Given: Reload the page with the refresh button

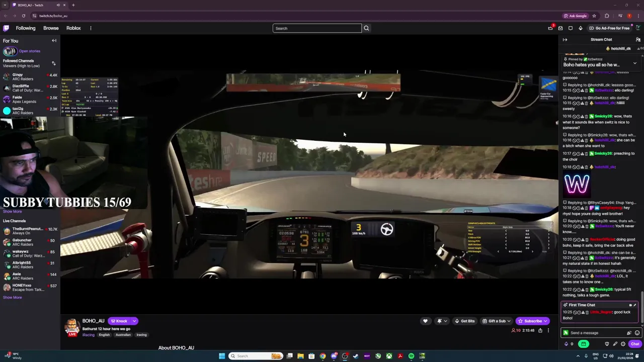Looking at the screenshot, I should click(x=23, y=16).
